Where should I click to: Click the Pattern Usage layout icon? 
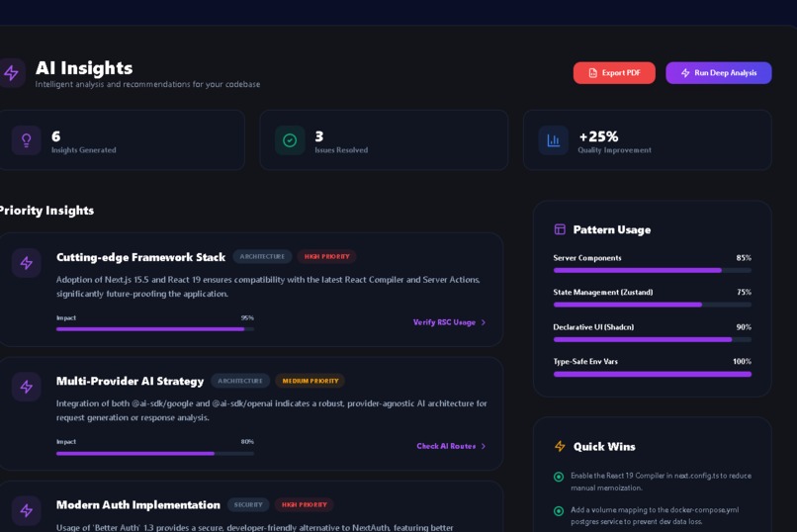click(560, 229)
